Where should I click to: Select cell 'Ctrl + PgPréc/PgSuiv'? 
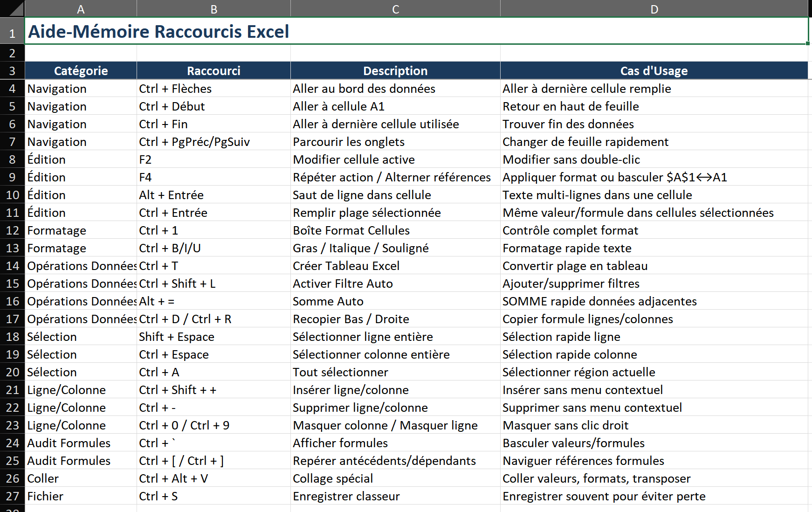pyautogui.click(x=213, y=142)
